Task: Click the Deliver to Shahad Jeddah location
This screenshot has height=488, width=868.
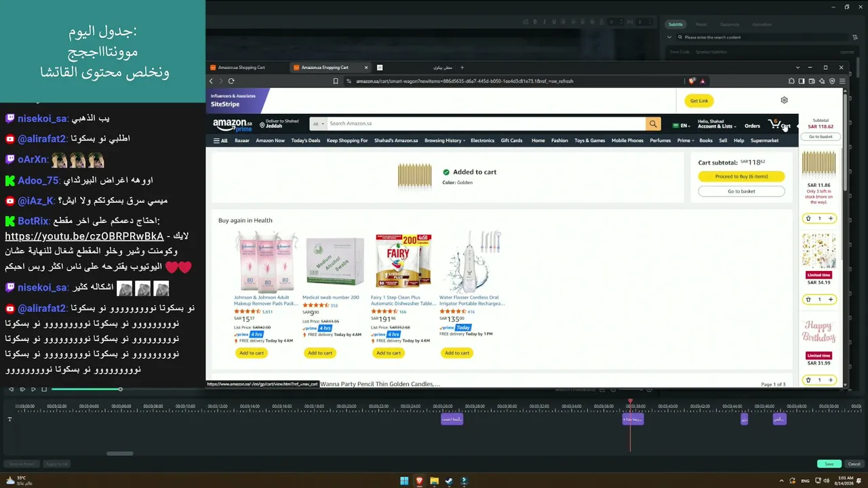Action: click(279, 124)
